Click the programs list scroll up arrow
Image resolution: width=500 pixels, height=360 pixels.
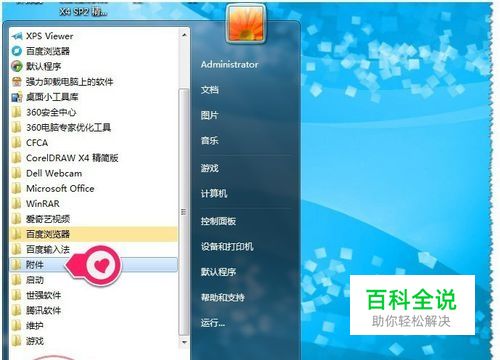pos(184,34)
